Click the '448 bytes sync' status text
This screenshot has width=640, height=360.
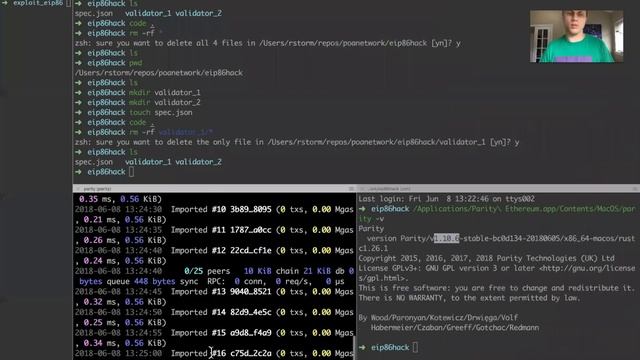coord(166,281)
